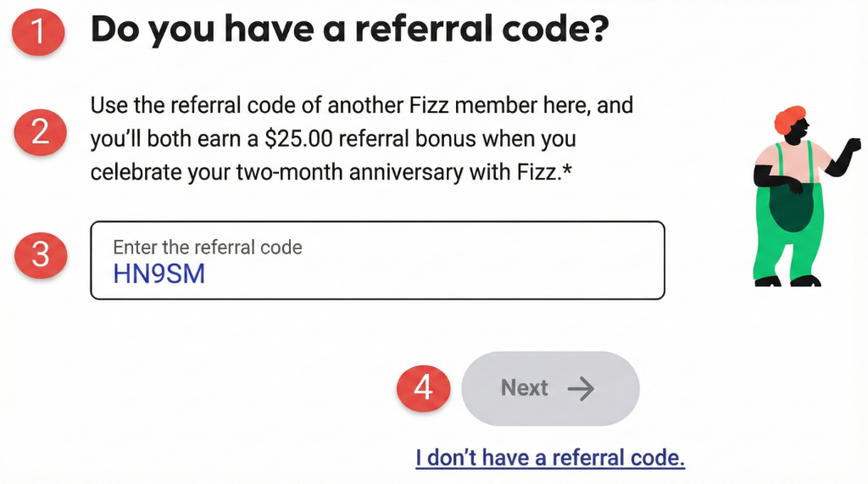Viewport: 868px width, 484px height.
Task: Click the character's orange hair
Action: point(791,117)
